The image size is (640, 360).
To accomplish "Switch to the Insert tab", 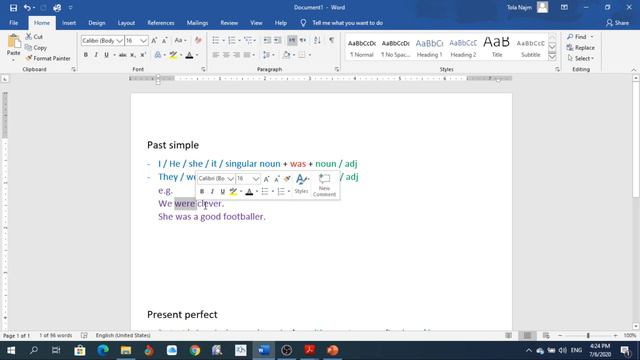I will 69,23.
